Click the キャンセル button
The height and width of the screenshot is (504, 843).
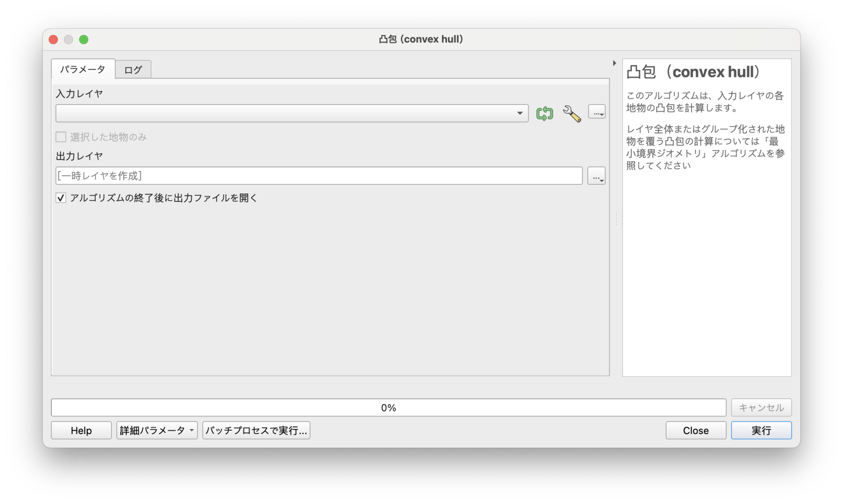(761, 407)
